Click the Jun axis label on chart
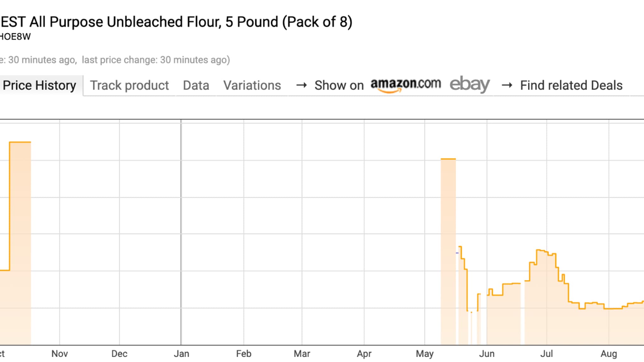 [487, 354]
